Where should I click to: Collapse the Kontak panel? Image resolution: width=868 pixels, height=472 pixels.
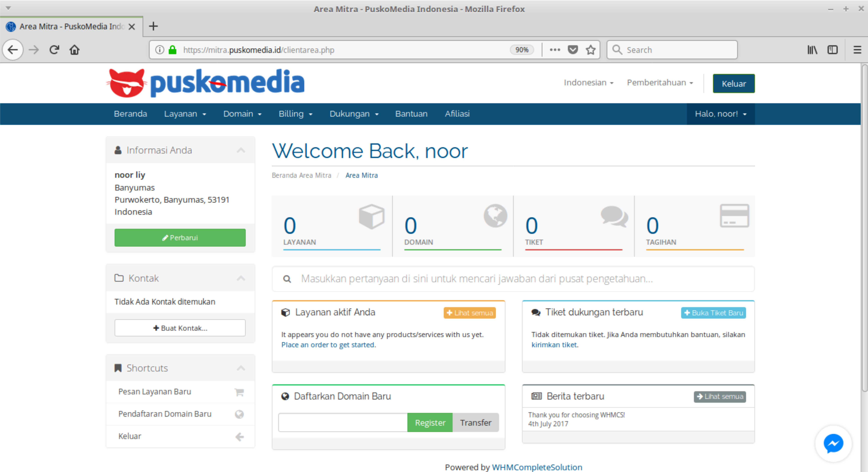tap(241, 278)
